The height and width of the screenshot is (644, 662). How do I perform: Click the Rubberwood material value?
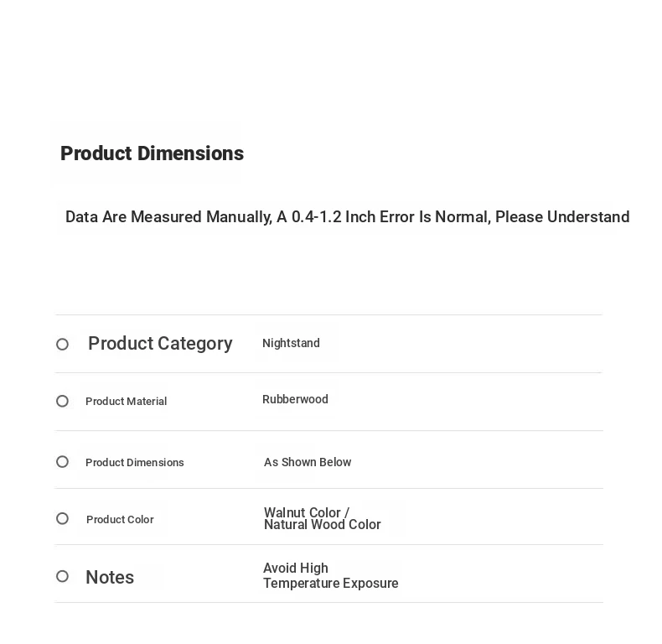[295, 399]
